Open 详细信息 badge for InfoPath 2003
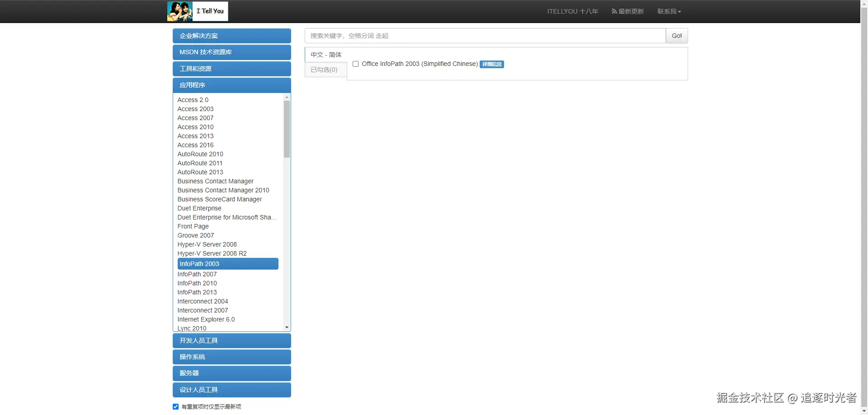The width and height of the screenshot is (868, 415). point(492,64)
